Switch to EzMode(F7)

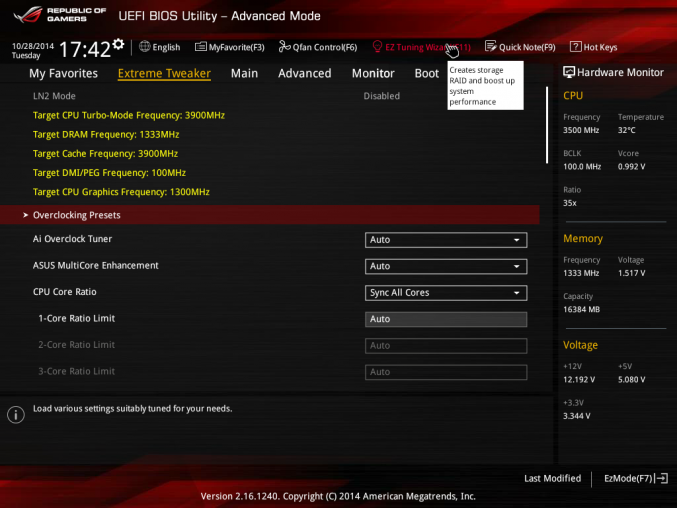point(628,478)
